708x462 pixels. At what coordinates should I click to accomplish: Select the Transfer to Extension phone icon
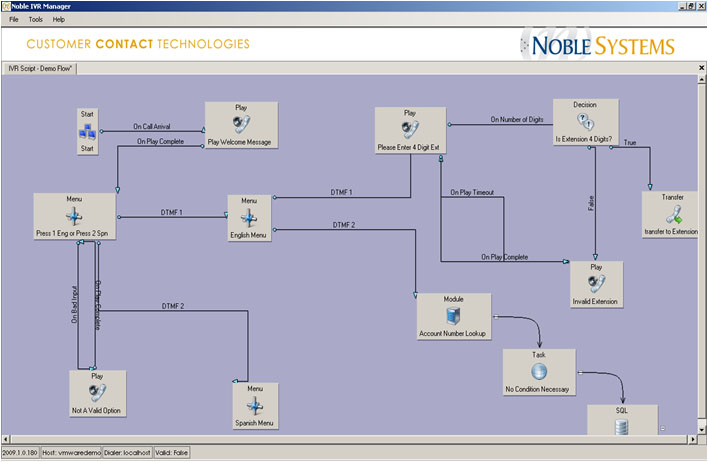click(x=673, y=214)
